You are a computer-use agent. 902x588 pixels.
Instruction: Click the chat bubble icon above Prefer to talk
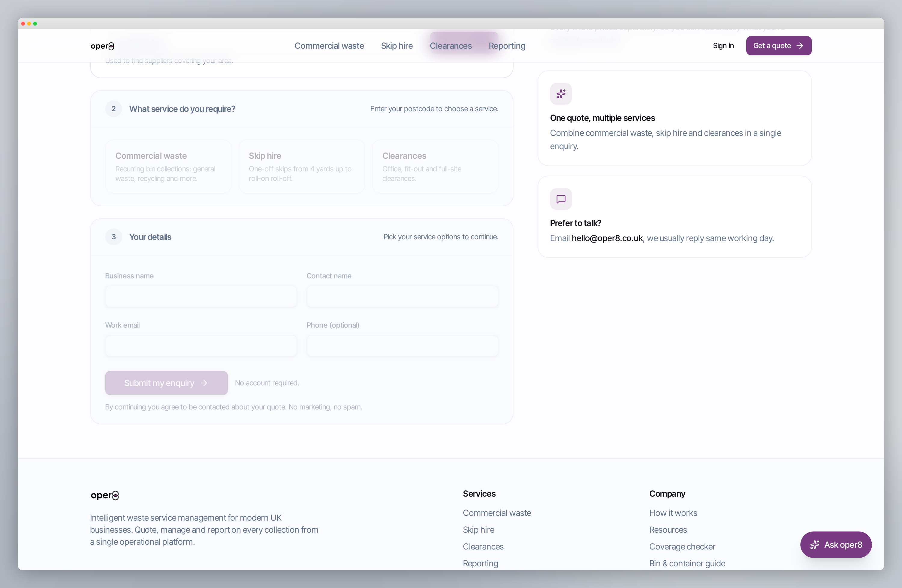[560, 199]
